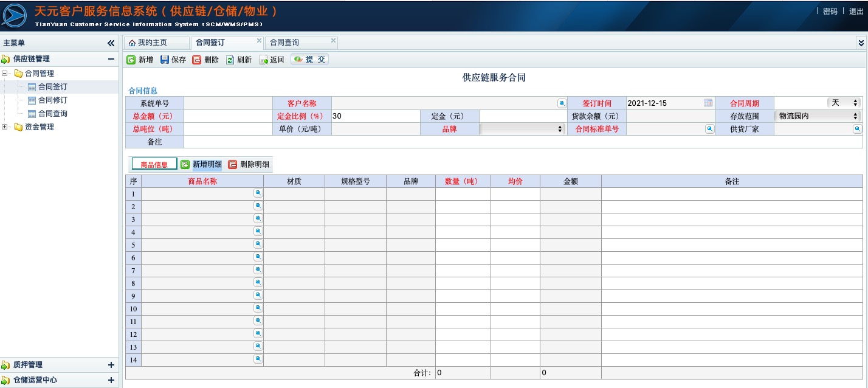
Task: Click the 返回 return toolbar icon
Action: click(263, 60)
